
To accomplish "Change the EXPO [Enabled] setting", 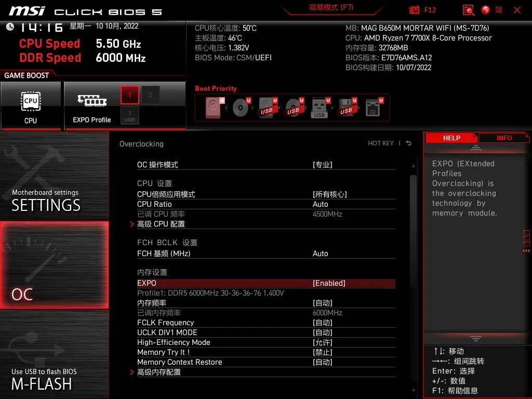I will [266, 283].
